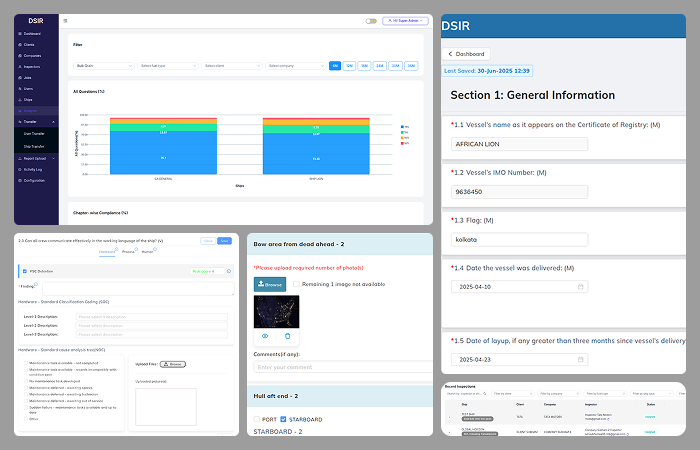700x450 pixels.
Task: Click the Browse button to upload a photo
Action: (269, 284)
